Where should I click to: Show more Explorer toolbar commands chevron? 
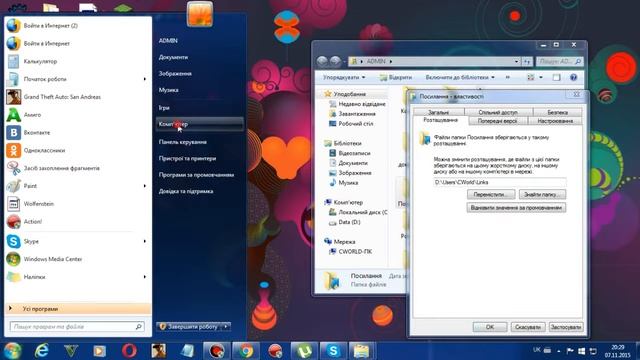pos(507,77)
